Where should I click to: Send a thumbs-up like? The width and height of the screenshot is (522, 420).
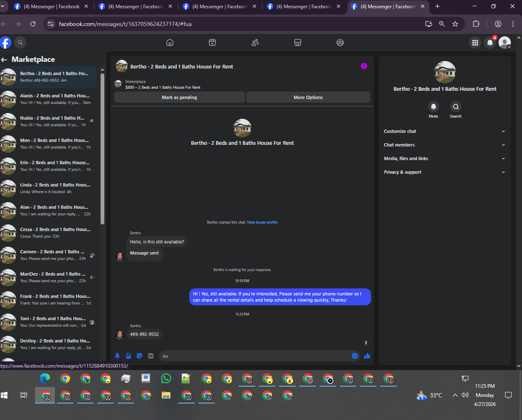coord(367,356)
